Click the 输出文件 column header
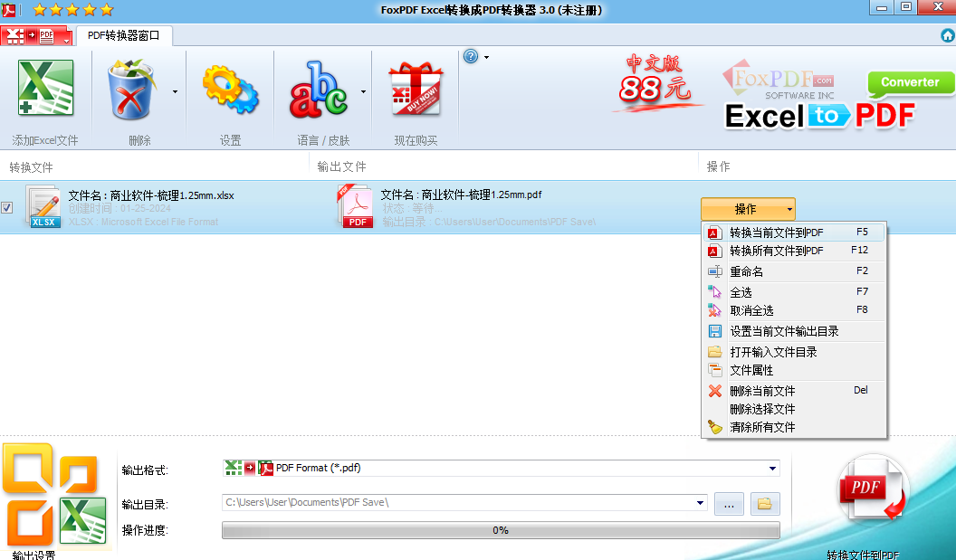956x560 pixels. [341, 166]
